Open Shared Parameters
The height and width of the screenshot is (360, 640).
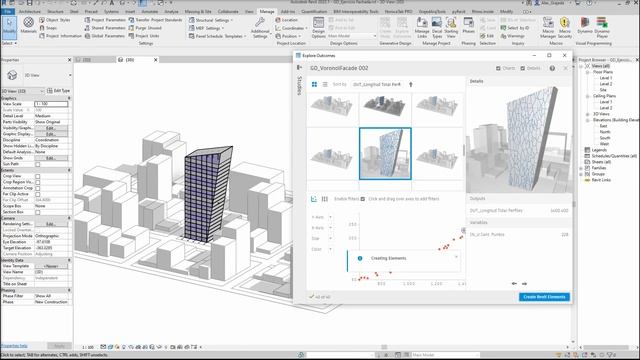104,28
